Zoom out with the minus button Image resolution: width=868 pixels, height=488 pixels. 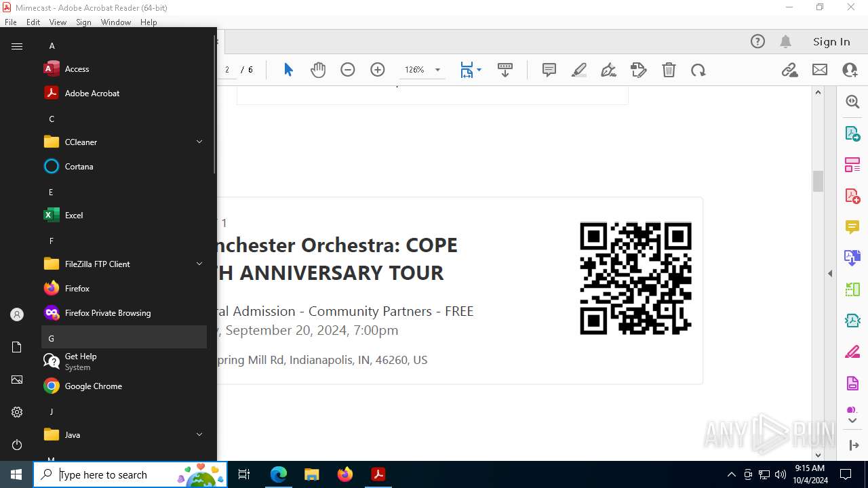[x=348, y=70]
